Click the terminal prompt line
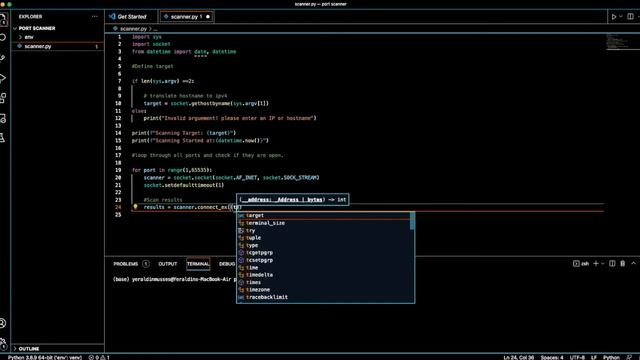 (x=175, y=280)
